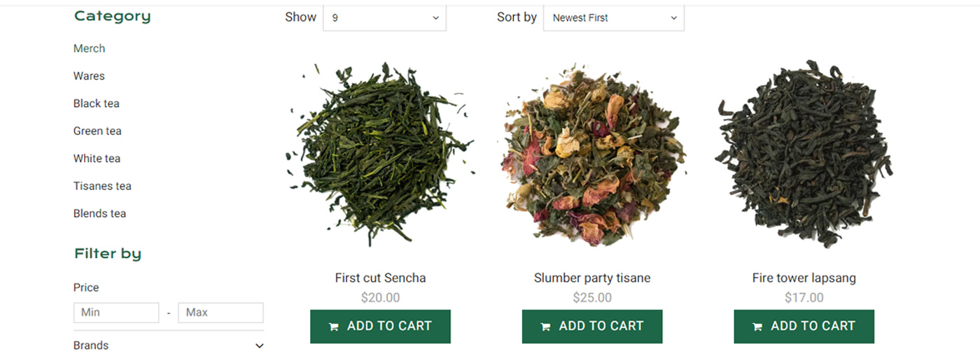Image resolution: width=980 pixels, height=360 pixels.
Task: Click cart icon on Slumber party tisane button
Action: point(545,326)
